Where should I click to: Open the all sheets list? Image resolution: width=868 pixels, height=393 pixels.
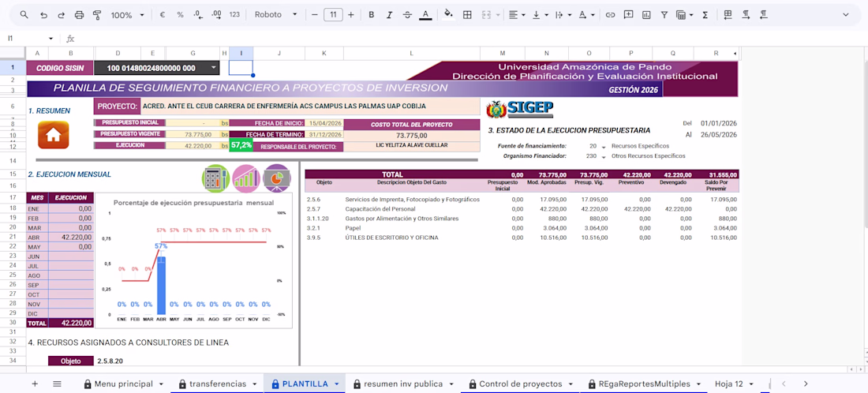(57, 384)
